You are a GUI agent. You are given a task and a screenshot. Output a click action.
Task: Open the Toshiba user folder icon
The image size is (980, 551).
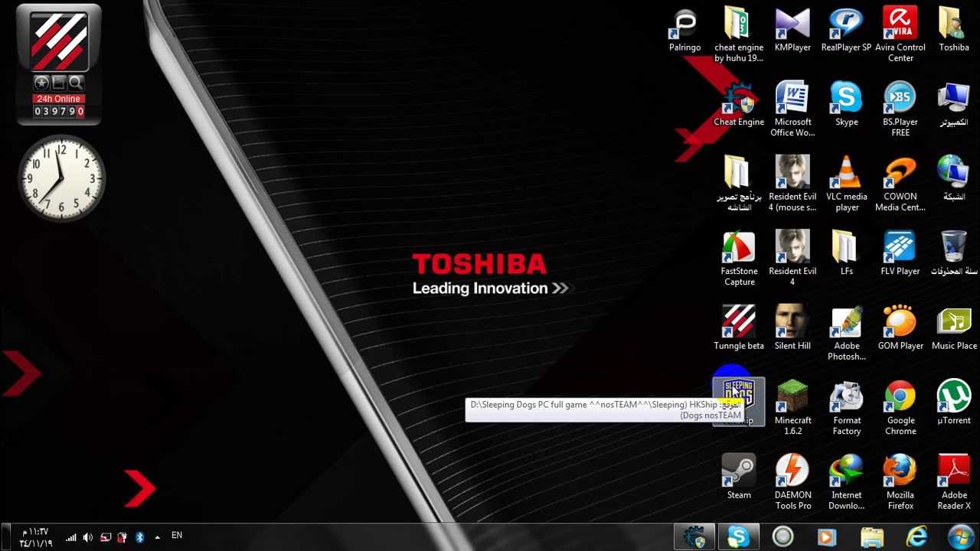click(954, 31)
